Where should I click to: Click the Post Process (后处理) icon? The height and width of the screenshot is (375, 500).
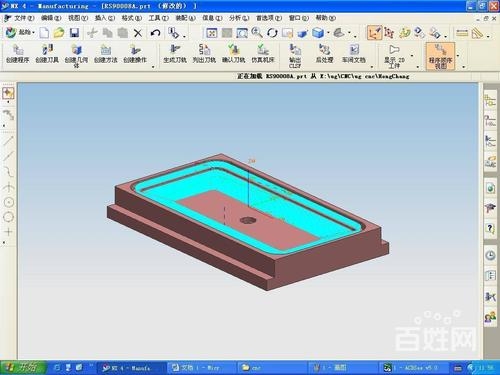coord(324,53)
